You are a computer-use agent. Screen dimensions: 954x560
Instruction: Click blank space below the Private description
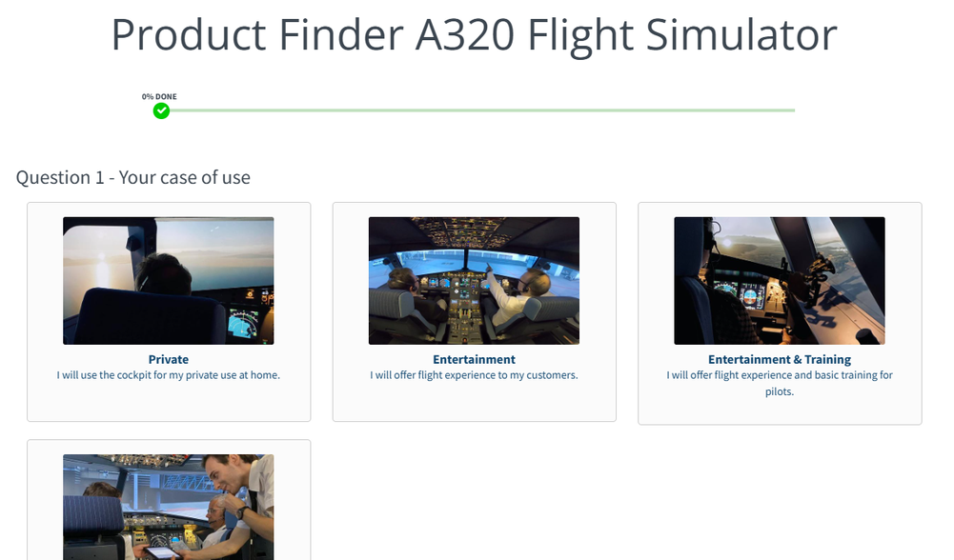click(169, 402)
